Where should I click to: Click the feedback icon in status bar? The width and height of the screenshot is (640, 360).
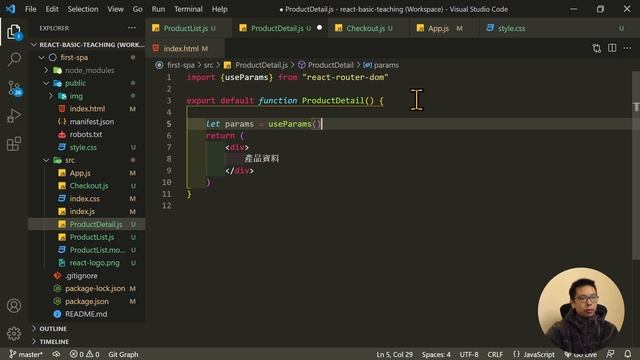(611, 354)
